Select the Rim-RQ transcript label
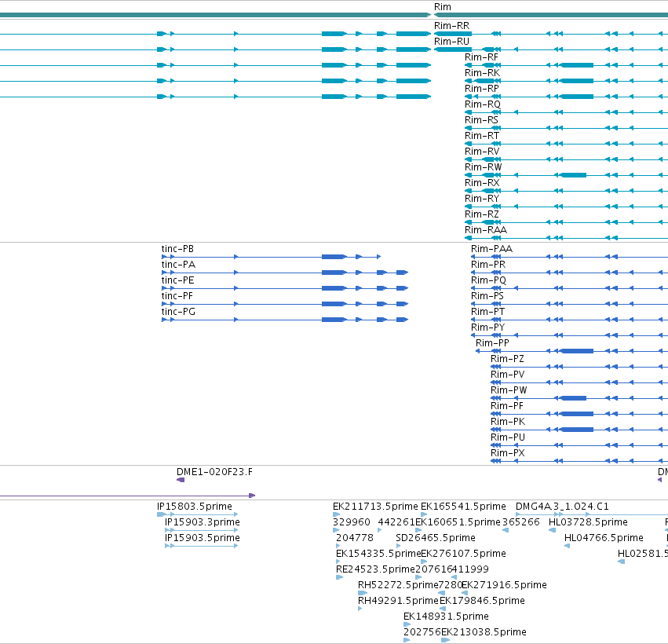 (x=482, y=104)
